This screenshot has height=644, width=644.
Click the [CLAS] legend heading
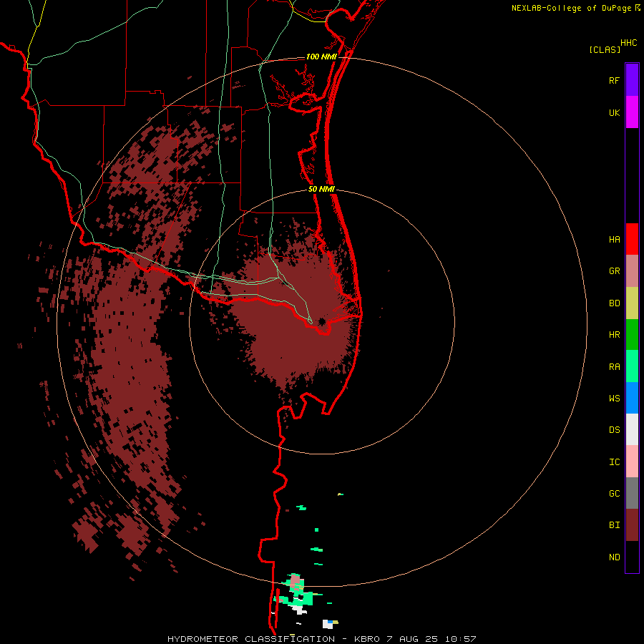pyautogui.click(x=605, y=49)
